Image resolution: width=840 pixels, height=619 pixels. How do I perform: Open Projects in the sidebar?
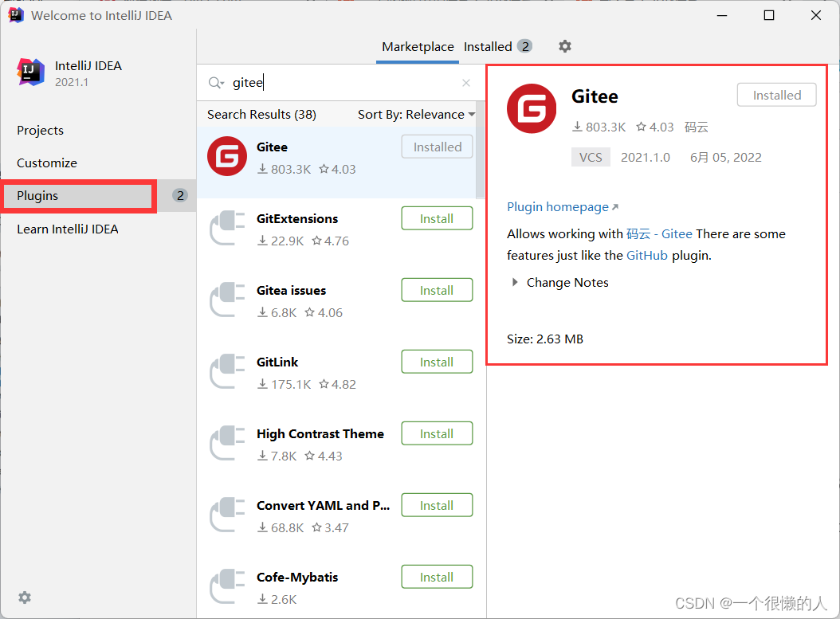pyautogui.click(x=40, y=130)
